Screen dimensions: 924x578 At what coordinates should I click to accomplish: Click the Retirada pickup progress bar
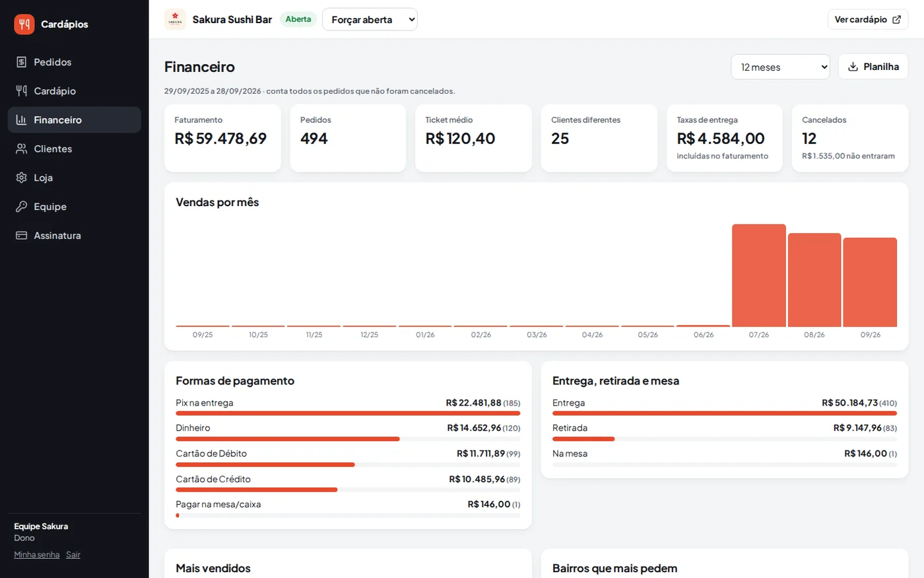pos(725,439)
